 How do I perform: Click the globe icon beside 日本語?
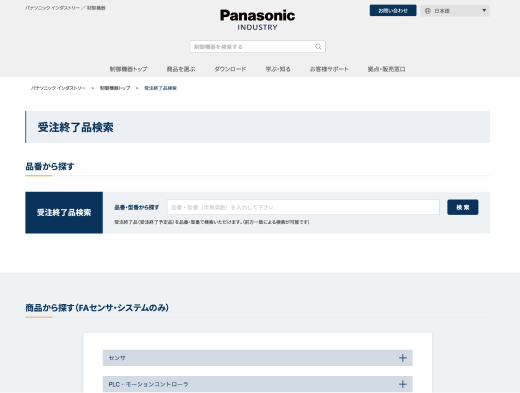(428, 11)
